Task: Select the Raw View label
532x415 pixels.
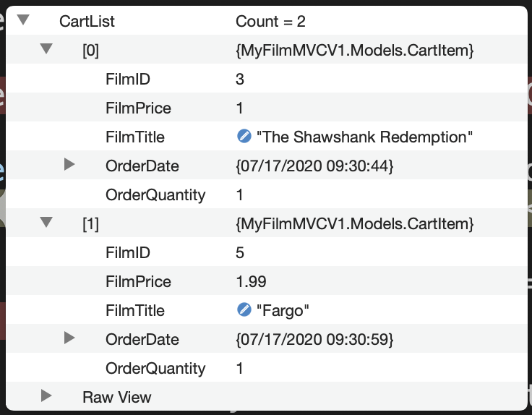Action: pos(117,398)
